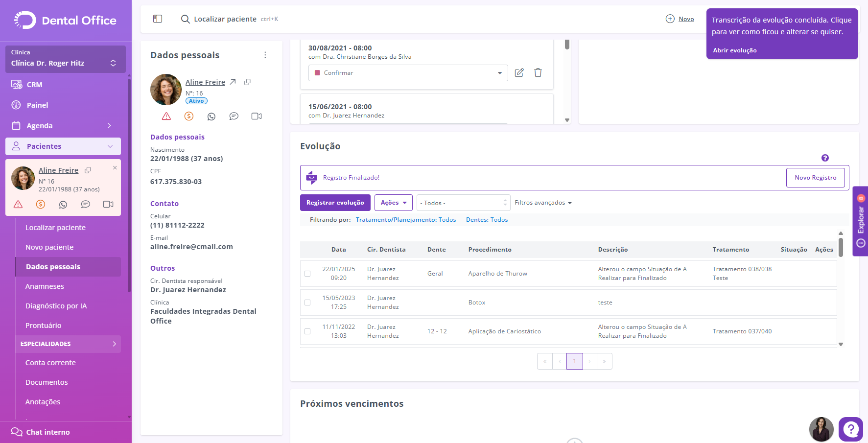Open Anotações menu item
Image resolution: width=868 pixels, height=443 pixels.
pyautogui.click(x=43, y=402)
